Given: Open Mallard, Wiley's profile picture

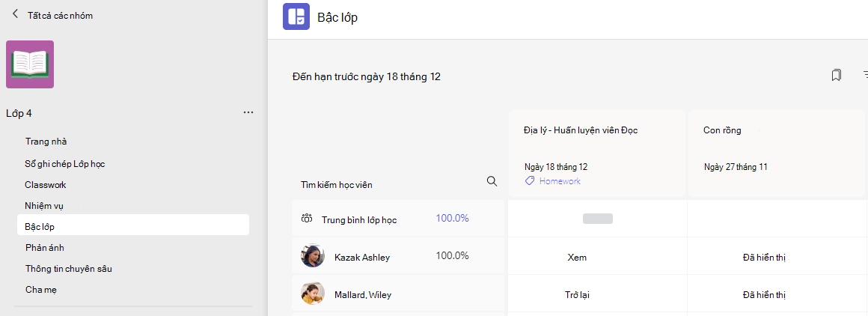Looking at the screenshot, I should (313, 294).
